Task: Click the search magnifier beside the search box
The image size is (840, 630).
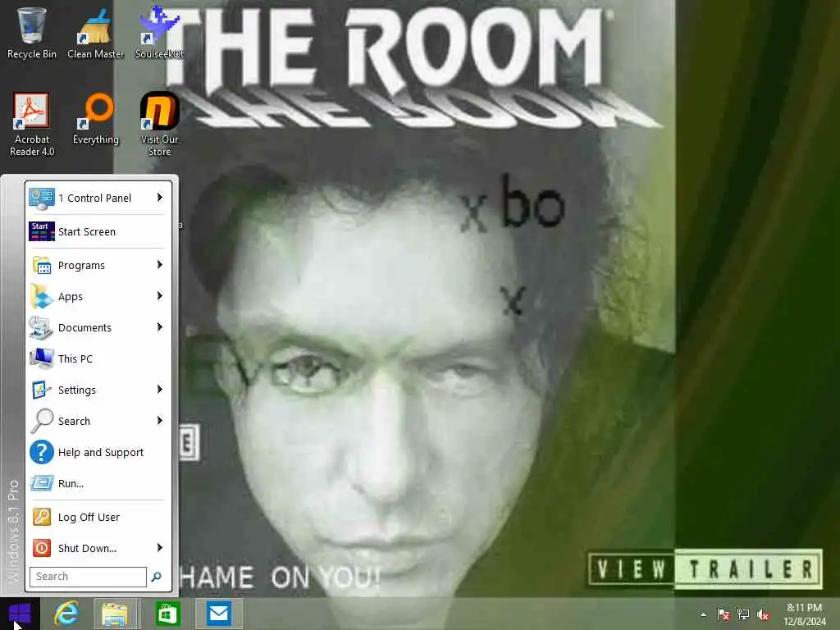Action: point(157,577)
